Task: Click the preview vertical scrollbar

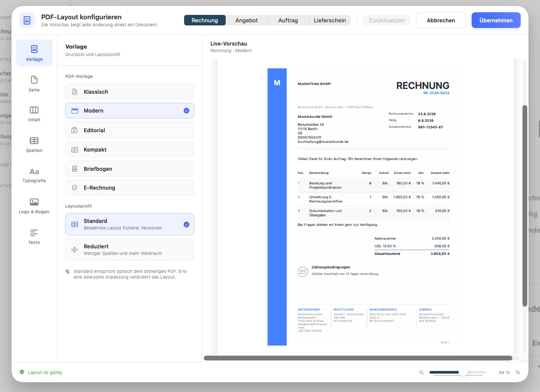Action: (525, 206)
